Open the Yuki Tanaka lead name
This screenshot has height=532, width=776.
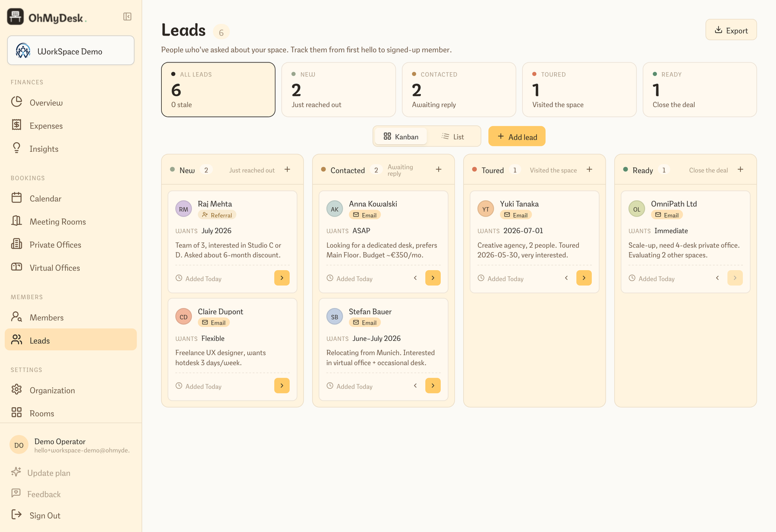coord(519,204)
